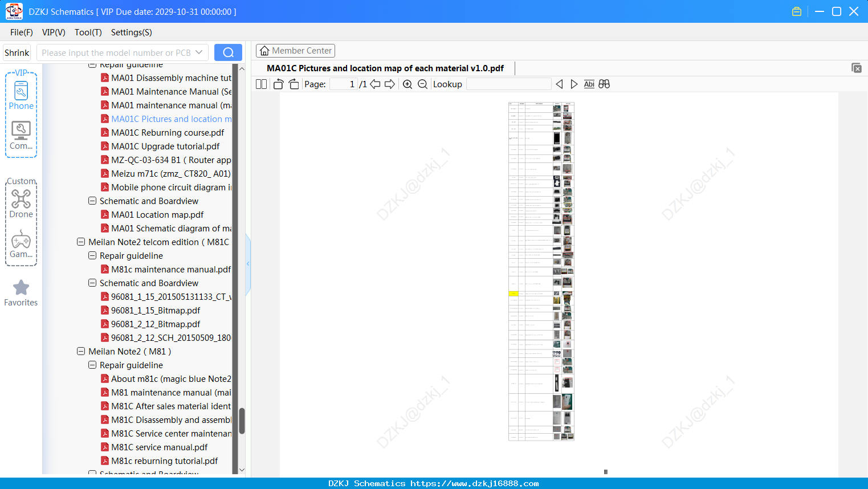Go to the next PDF page
This screenshot has height=489, width=868.
pyautogui.click(x=390, y=84)
